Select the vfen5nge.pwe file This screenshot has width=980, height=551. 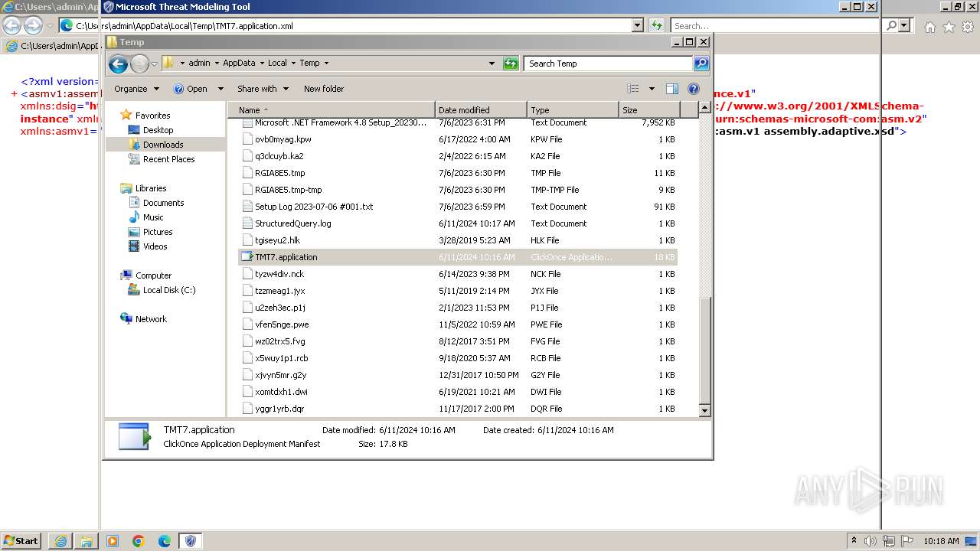coord(458,324)
